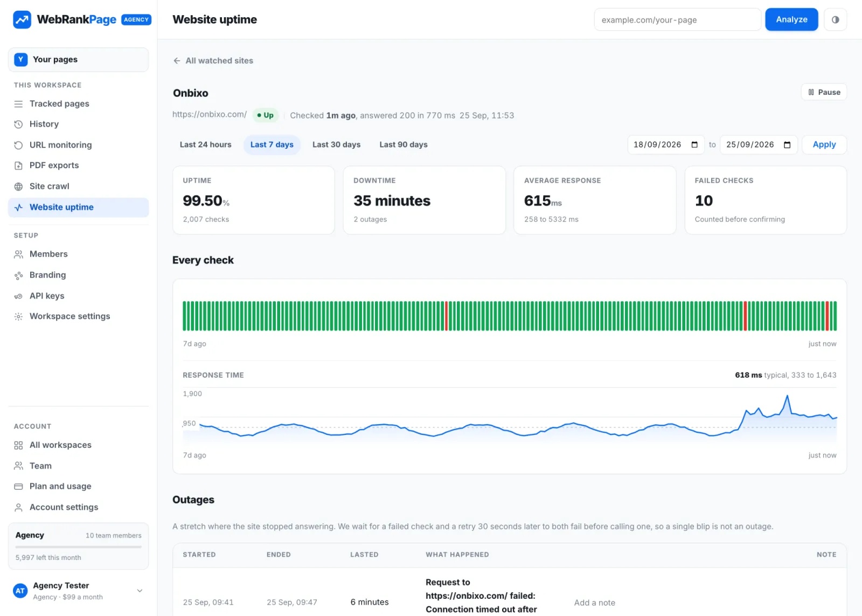Click the Analyze button
The width and height of the screenshot is (862, 616).
coord(791,19)
